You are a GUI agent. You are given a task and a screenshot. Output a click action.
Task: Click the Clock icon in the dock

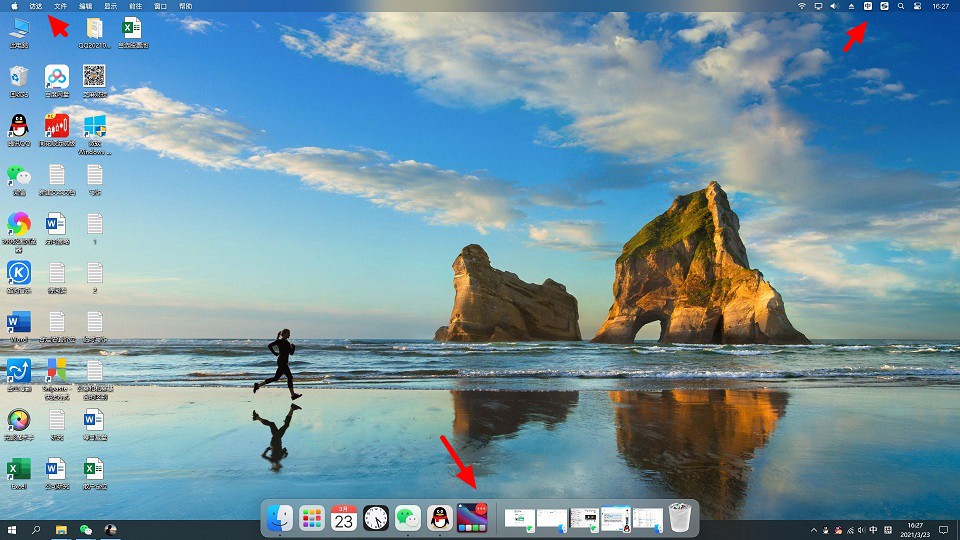tap(375, 518)
